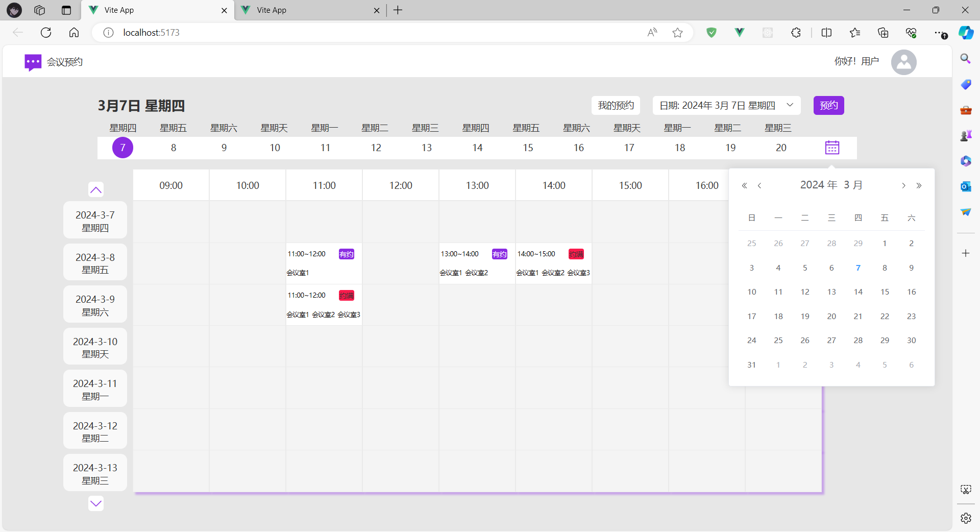Open the 14:00~15:00 约满 booking cell

click(x=554, y=263)
